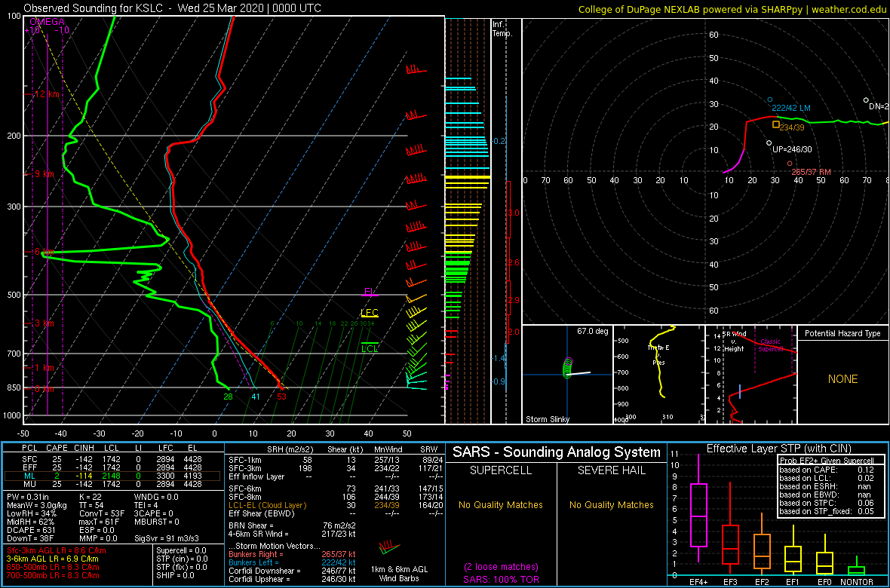Click the UP=246/30 Corfidi upshear label
Viewport: 890px width, 588px height.
[x=793, y=150]
